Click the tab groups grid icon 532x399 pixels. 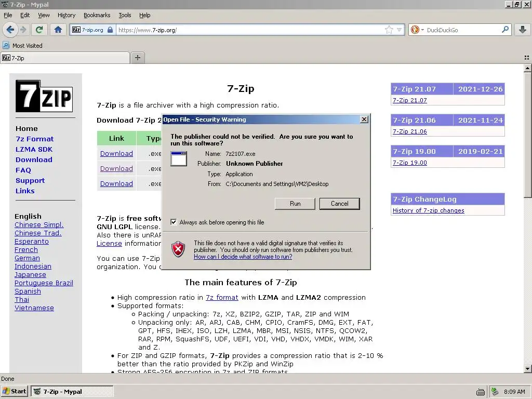(x=527, y=58)
